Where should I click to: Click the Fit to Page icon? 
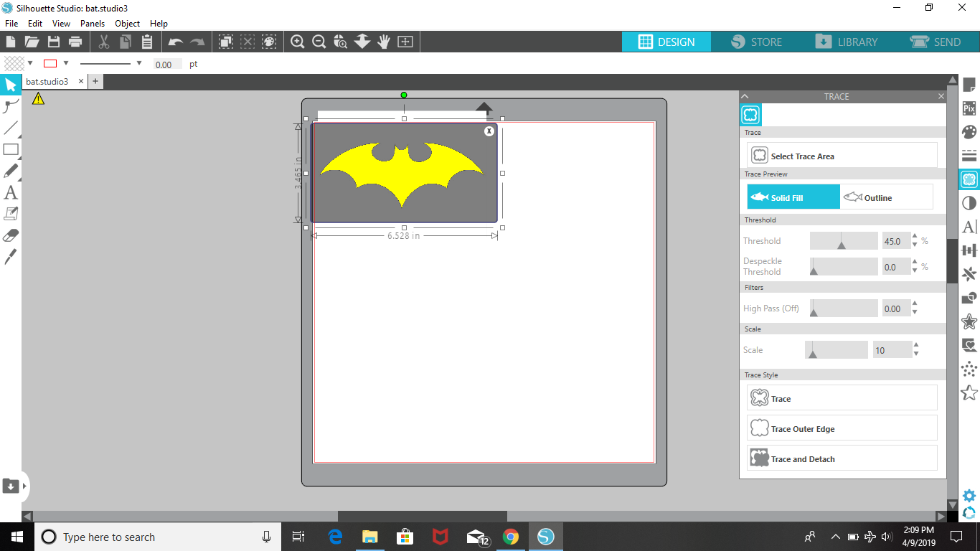pos(405,42)
